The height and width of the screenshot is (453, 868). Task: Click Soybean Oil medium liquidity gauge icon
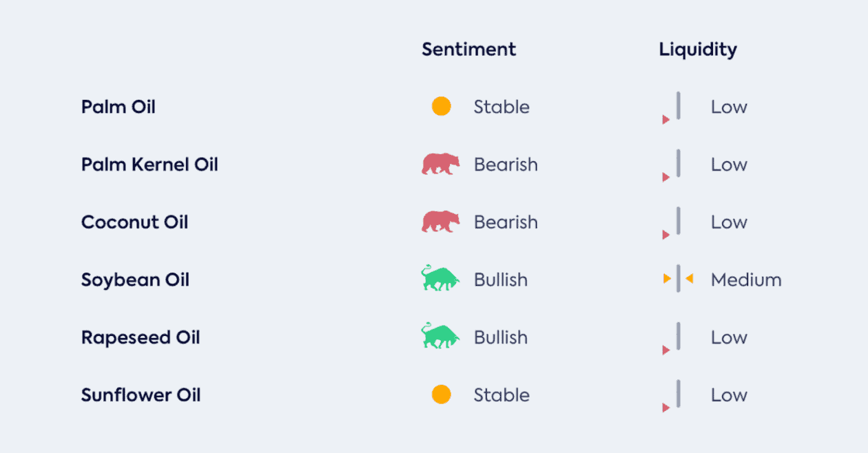678,279
